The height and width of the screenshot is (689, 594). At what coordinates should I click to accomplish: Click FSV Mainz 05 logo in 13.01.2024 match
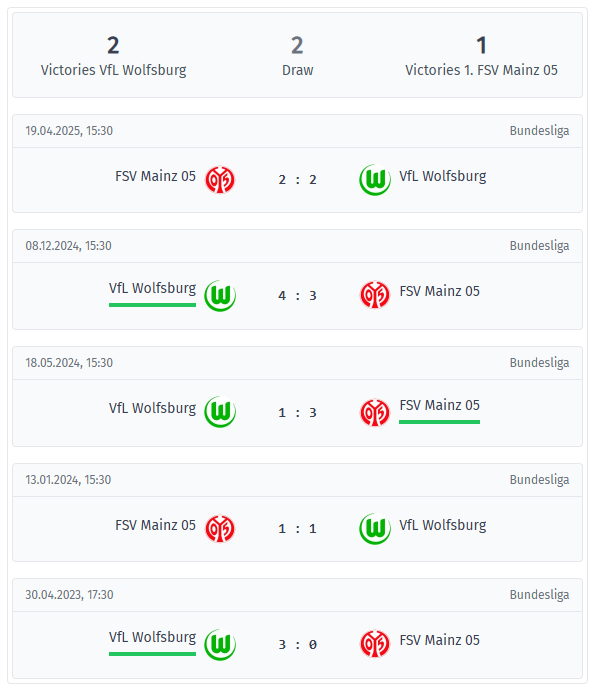[x=220, y=529]
